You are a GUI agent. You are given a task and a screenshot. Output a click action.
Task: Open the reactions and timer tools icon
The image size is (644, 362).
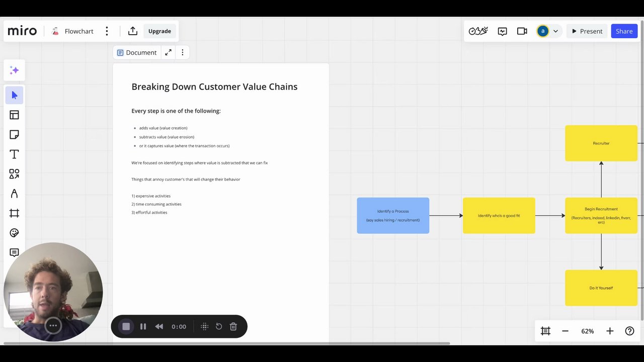(478, 31)
